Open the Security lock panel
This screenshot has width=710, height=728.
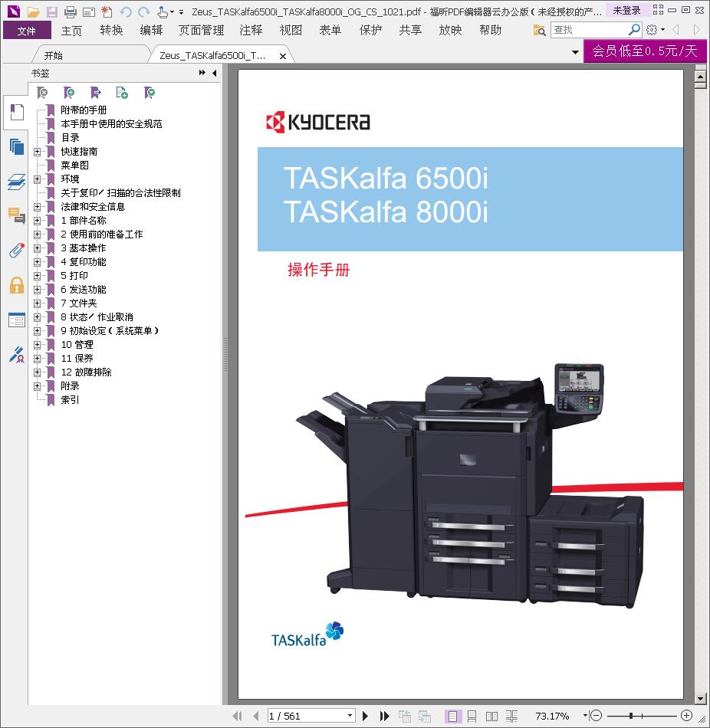pyautogui.click(x=17, y=285)
